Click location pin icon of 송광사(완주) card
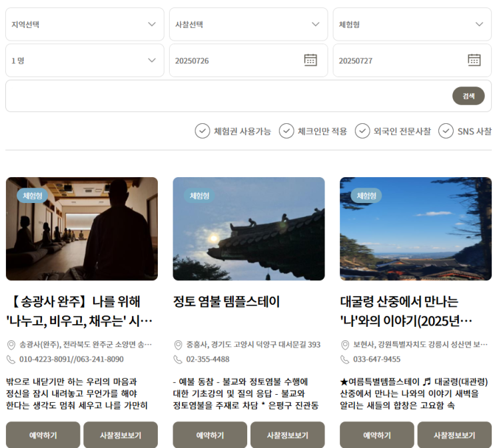This screenshot has width=495, height=448. pos(11,345)
